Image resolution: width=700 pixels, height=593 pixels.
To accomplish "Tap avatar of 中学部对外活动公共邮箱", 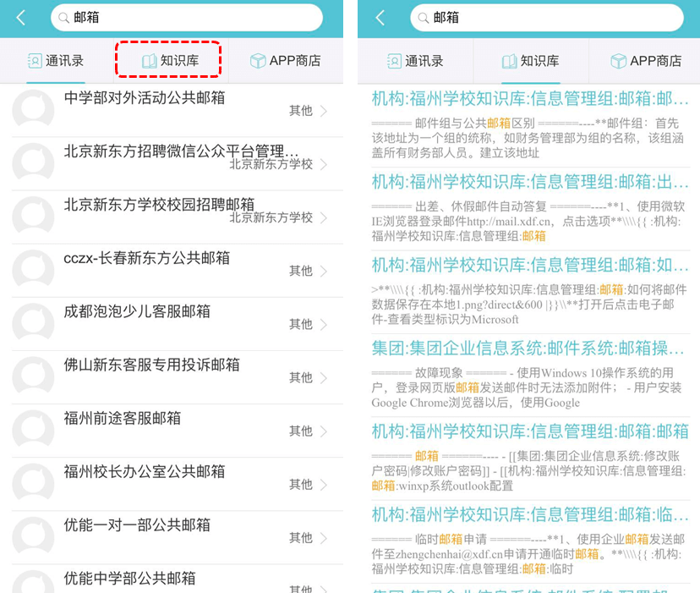I will click(x=34, y=110).
